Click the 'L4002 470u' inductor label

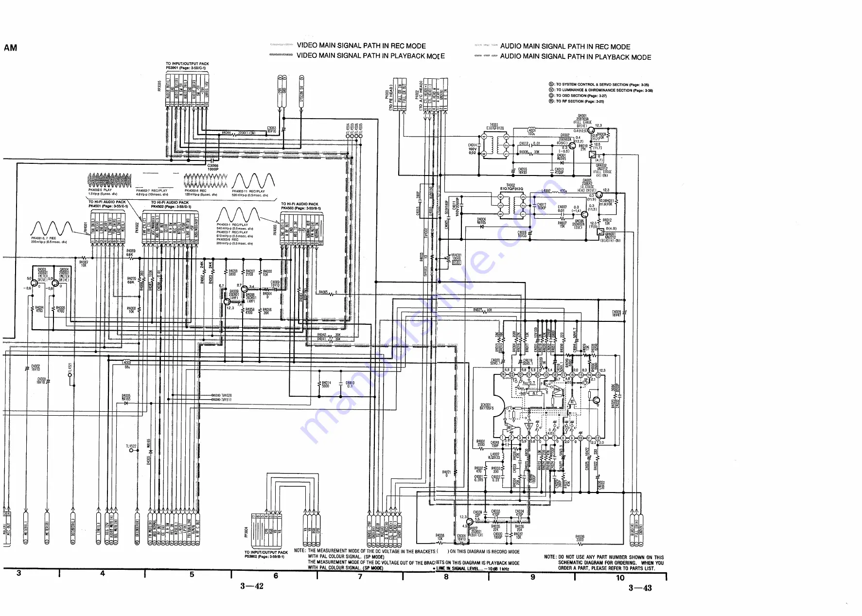tap(554, 191)
